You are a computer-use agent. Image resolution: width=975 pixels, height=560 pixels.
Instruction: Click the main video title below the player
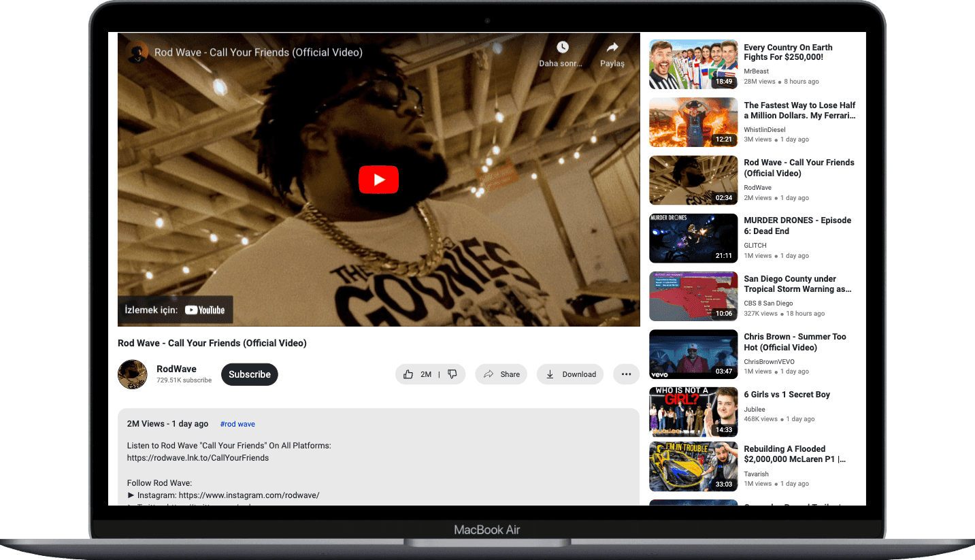click(x=212, y=343)
